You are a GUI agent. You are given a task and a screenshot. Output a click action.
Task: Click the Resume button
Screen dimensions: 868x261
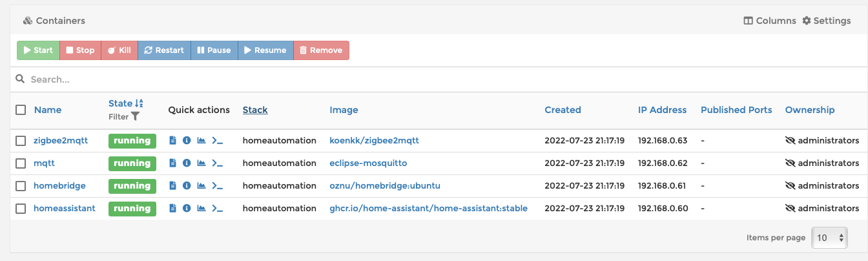coord(265,50)
